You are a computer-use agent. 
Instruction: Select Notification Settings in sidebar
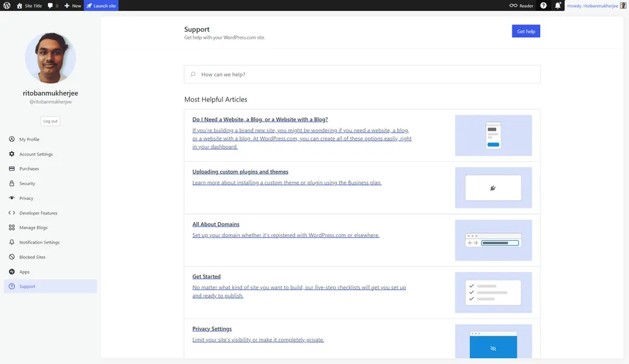pyautogui.click(x=39, y=242)
